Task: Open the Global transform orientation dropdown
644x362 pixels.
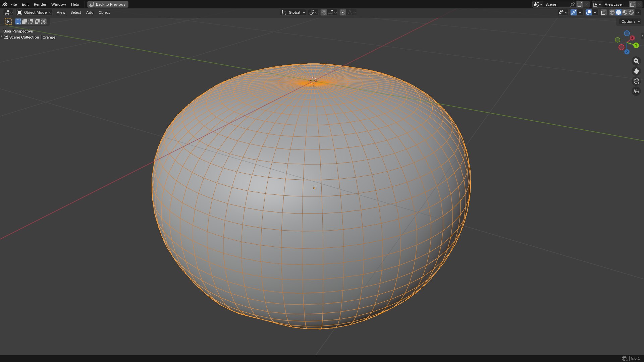Action: (293, 12)
